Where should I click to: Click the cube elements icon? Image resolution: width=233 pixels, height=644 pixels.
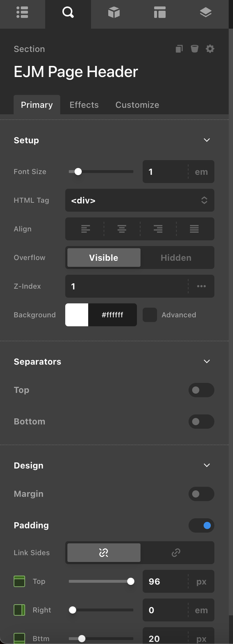click(x=114, y=13)
